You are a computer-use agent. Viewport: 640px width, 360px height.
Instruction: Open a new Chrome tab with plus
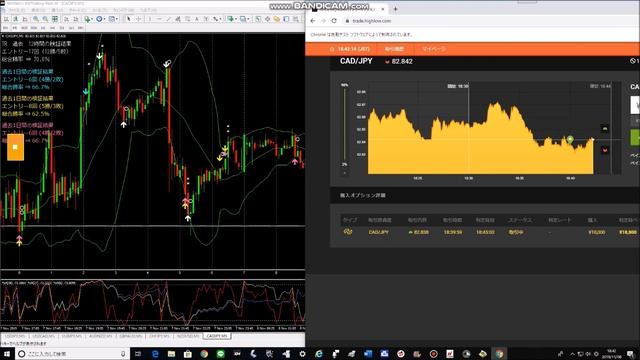[x=395, y=9]
